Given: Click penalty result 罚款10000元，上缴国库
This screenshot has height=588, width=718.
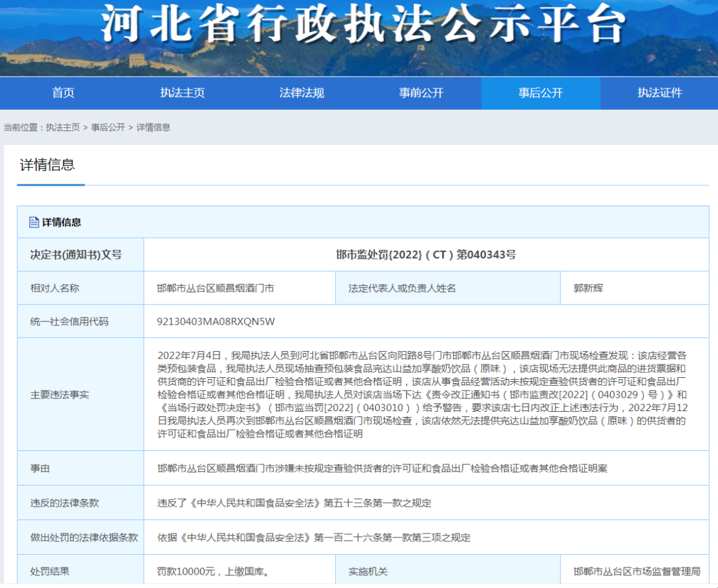Looking at the screenshot, I should (x=213, y=571).
